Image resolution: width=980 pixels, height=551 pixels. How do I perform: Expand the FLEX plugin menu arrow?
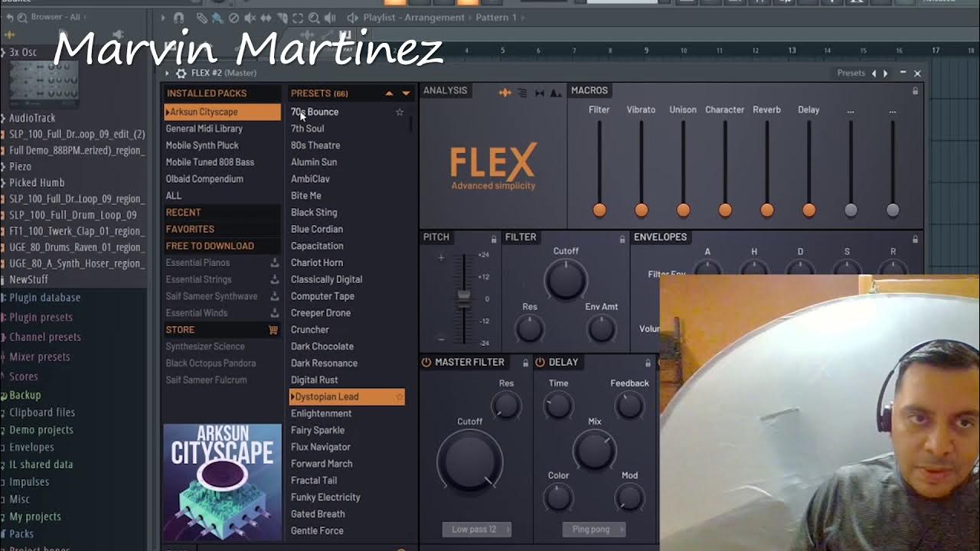167,73
